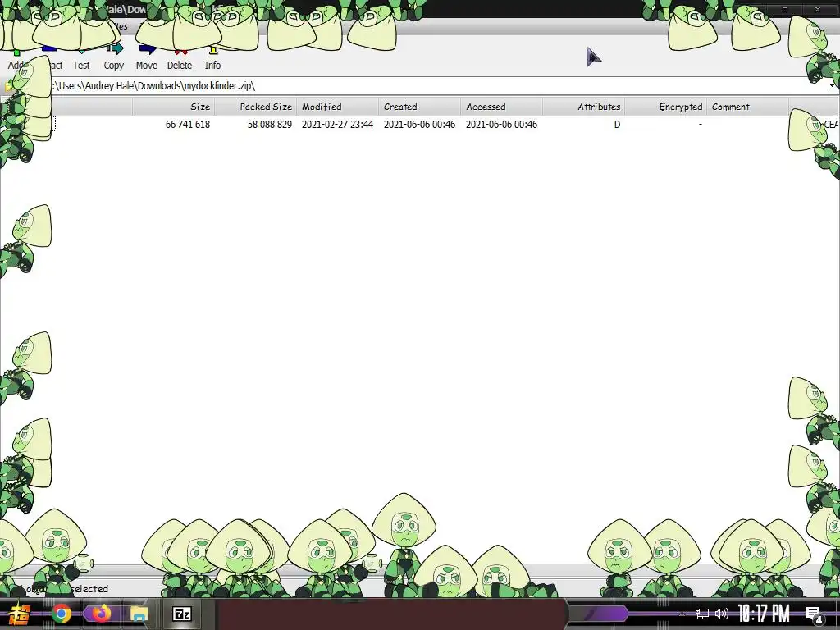The image size is (840, 630).
Task: Click the Add toolbar button
Action: 16,60
